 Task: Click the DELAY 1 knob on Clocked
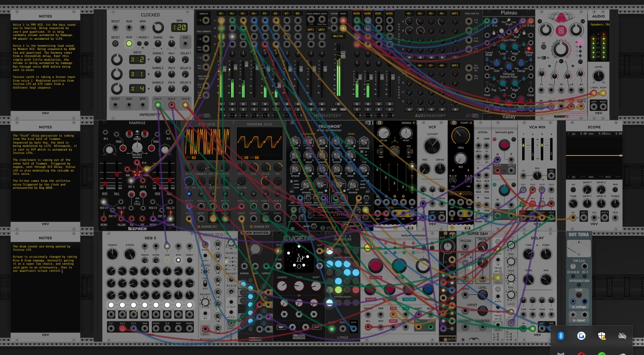pyautogui.click(x=185, y=59)
